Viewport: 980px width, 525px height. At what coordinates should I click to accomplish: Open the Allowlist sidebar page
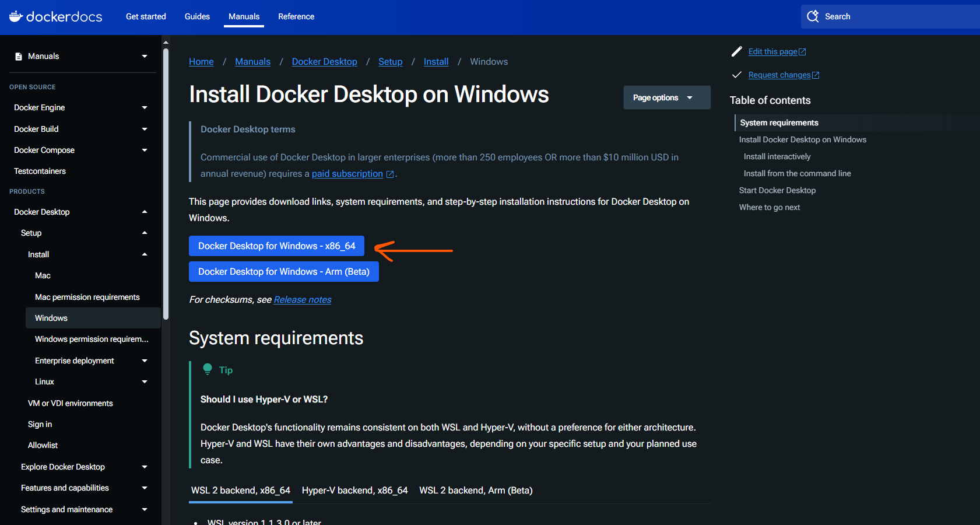coord(43,445)
